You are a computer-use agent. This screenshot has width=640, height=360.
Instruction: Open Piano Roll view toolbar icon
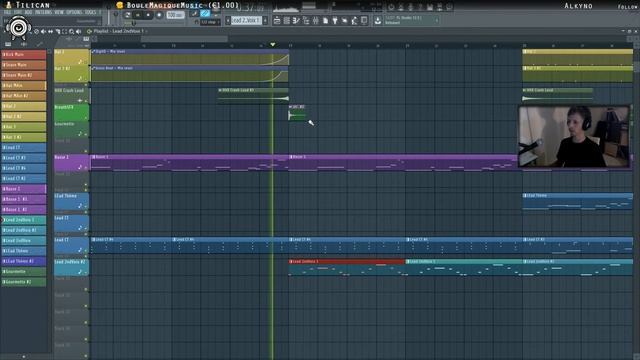pyautogui.click(x=296, y=20)
